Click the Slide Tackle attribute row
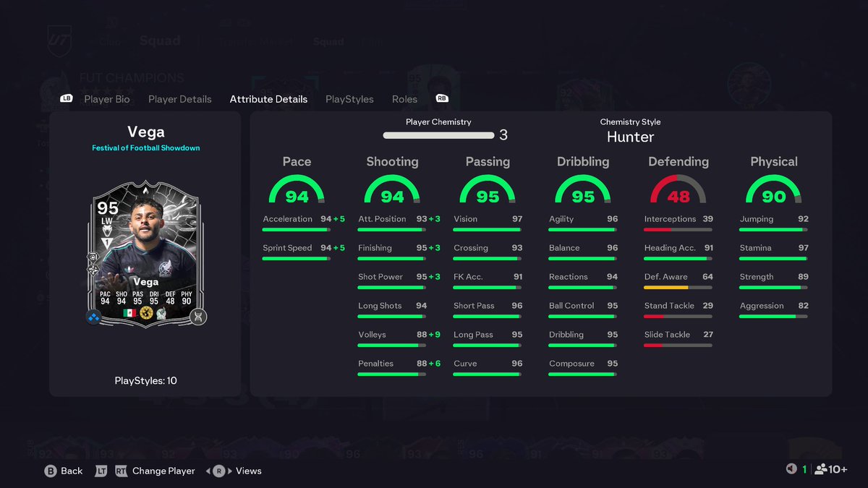 point(678,338)
